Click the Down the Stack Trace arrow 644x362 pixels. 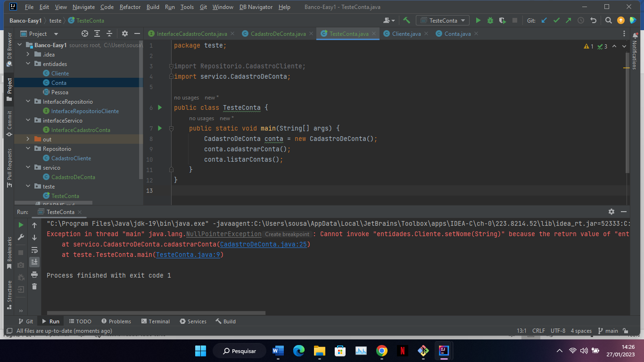34,238
